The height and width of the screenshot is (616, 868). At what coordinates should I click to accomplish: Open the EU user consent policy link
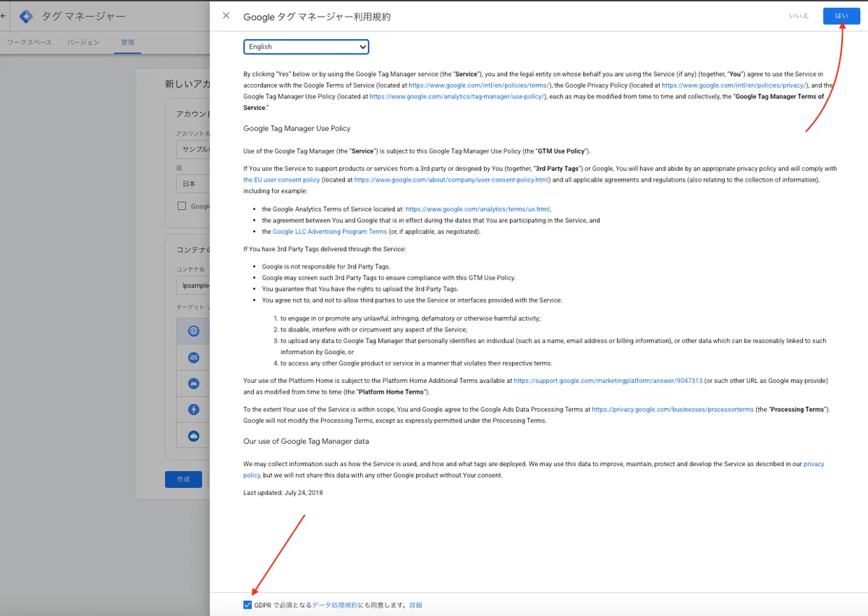point(281,180)
